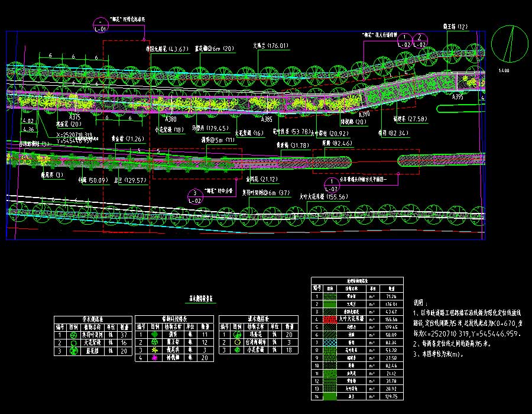Click note 3 "本图单位为米(m)。"
The width and height of the screenshot is (532, 414).
point(439,354)
